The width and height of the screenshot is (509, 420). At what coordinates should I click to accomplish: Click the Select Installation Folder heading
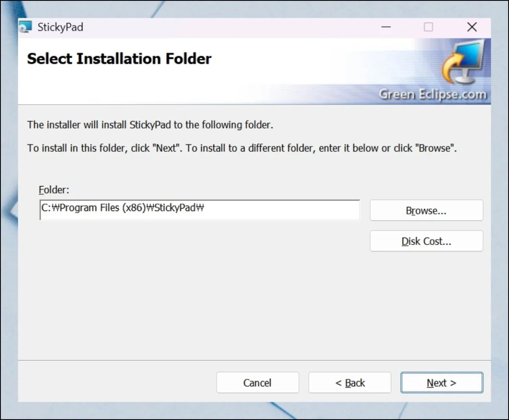pos(119,59)
